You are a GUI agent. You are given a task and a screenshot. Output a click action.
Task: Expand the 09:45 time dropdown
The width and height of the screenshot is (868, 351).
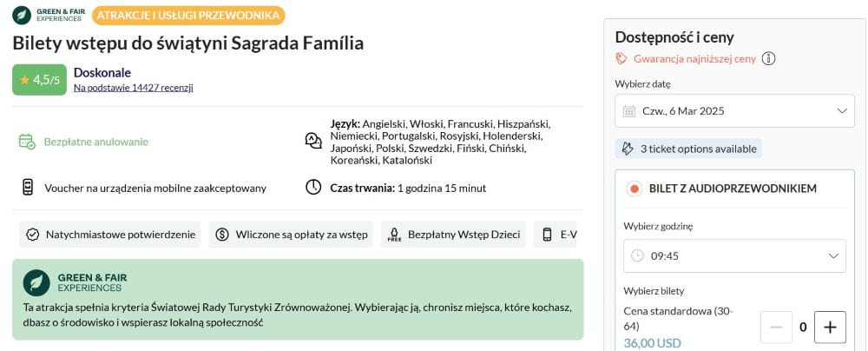[x=734, y=256]
